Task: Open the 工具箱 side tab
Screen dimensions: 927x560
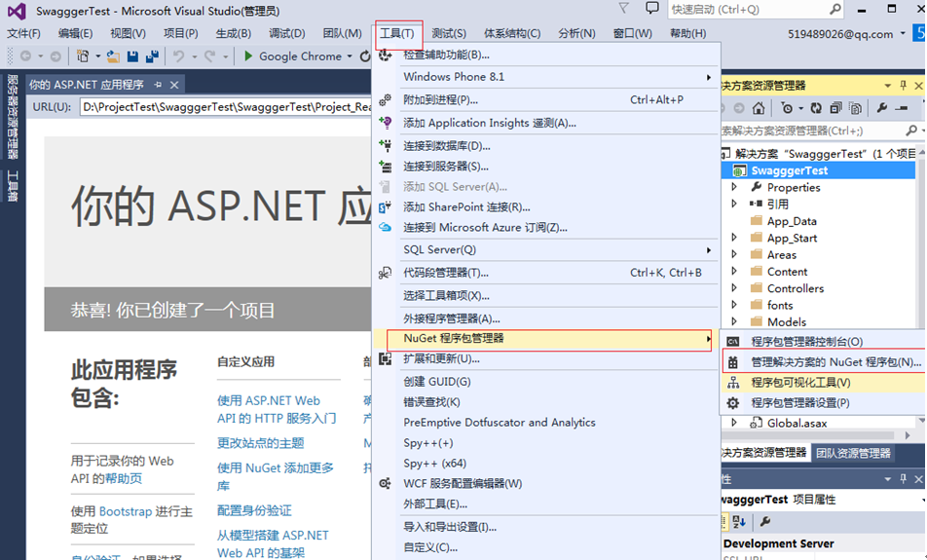Action: point(13,186)
